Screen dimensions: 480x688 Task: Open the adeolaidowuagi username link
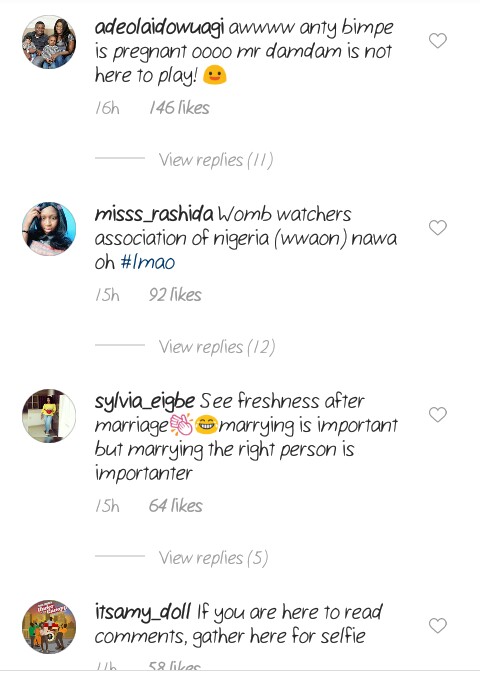click(160, 28)
